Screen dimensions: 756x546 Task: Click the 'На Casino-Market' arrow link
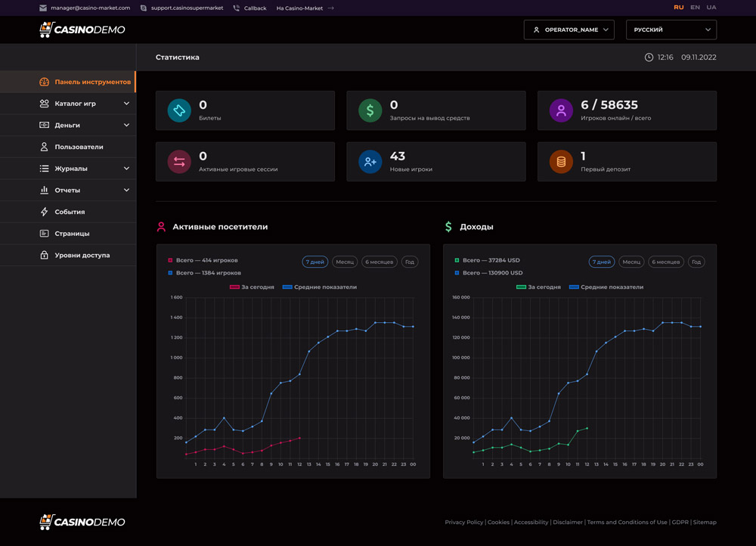click(305, 8)
